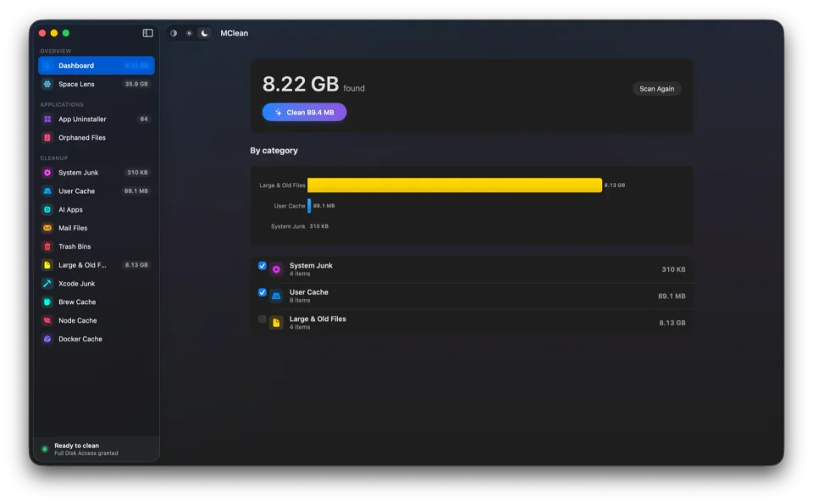Screen dimensions: 813x504
Task: Uncheck the System Junk checkbox
Action: [263, 265]
